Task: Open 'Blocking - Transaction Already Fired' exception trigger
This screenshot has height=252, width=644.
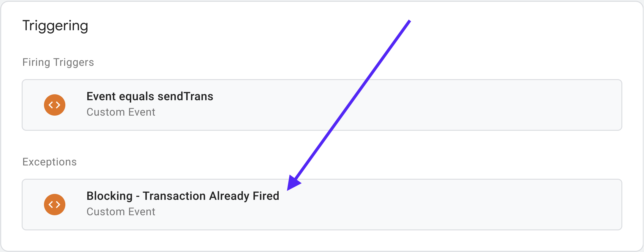Action: (x=322, y=205)
